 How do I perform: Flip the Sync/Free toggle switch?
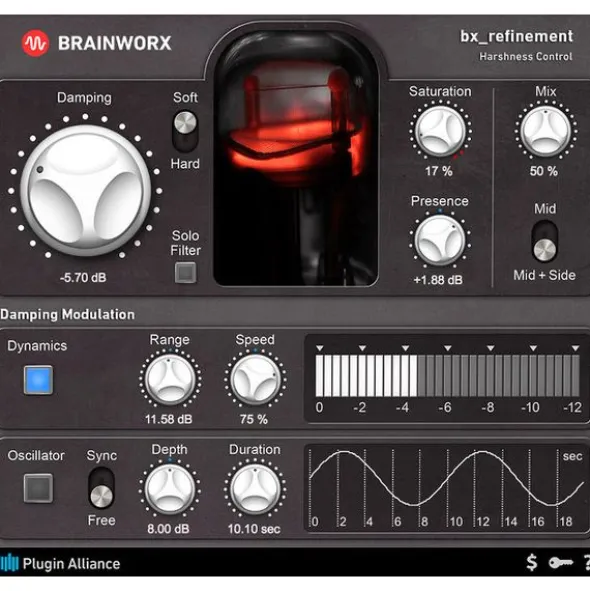[101, 488]
